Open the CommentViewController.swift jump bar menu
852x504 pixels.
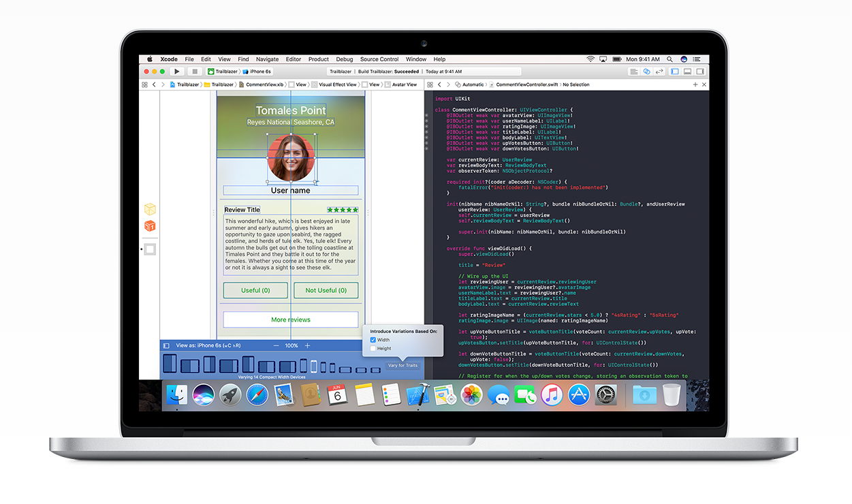click(524, 84)
